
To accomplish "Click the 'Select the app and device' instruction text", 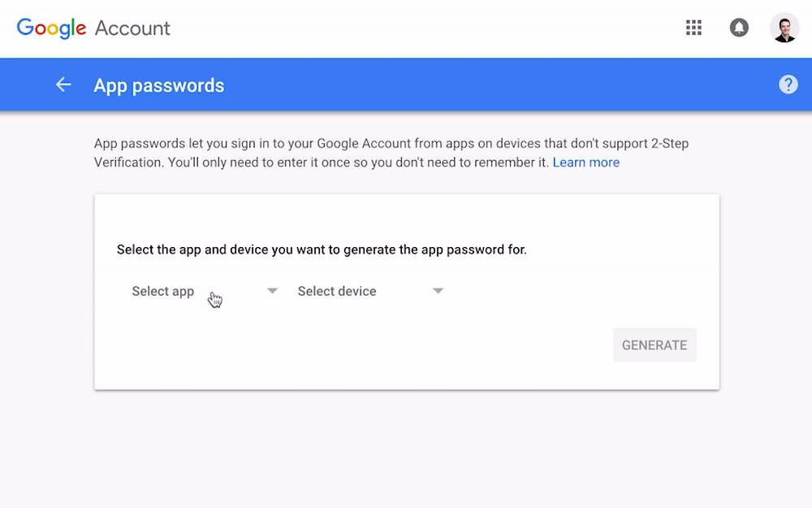I will pyautogui.click(x=322, y=250).
